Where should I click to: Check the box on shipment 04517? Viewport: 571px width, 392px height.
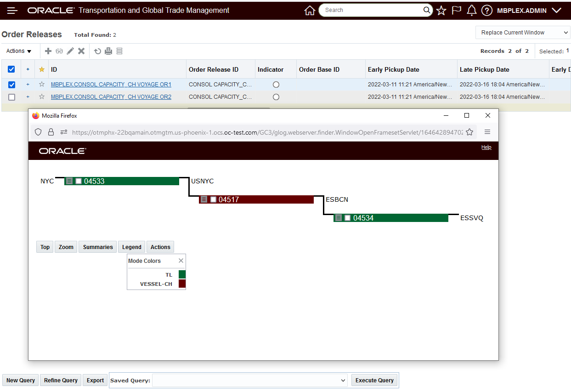(213, 199)
